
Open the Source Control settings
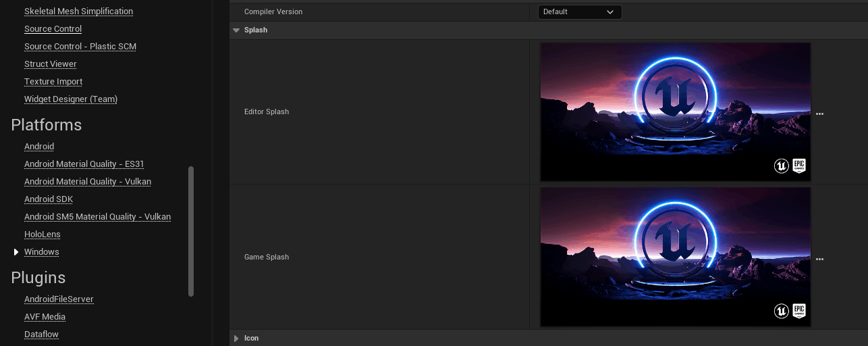pos(53,29)
